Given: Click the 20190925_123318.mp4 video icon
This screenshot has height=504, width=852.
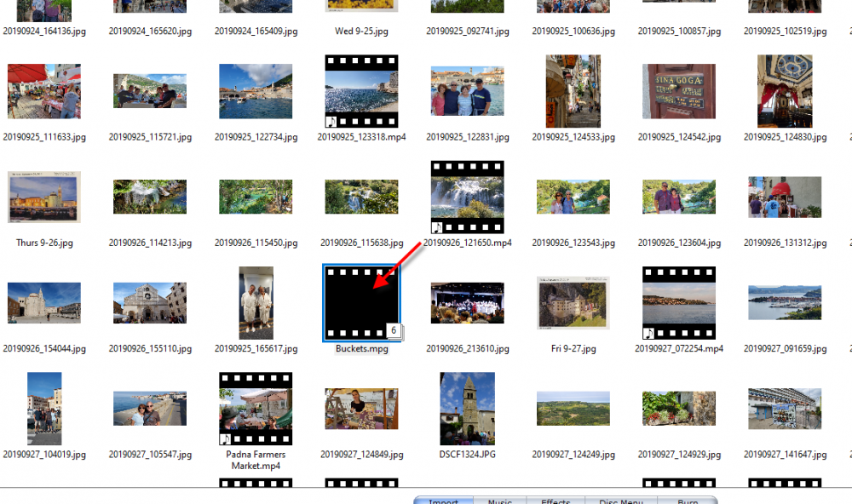Looking at the screenshot, I should click(x=361, y=91).
